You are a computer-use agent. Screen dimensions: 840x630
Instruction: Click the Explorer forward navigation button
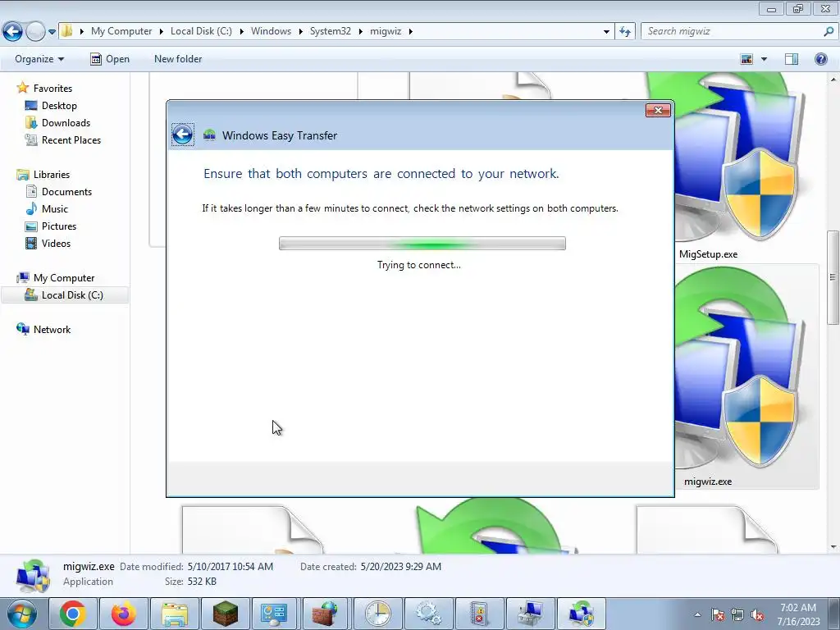(x=35, y=32)
